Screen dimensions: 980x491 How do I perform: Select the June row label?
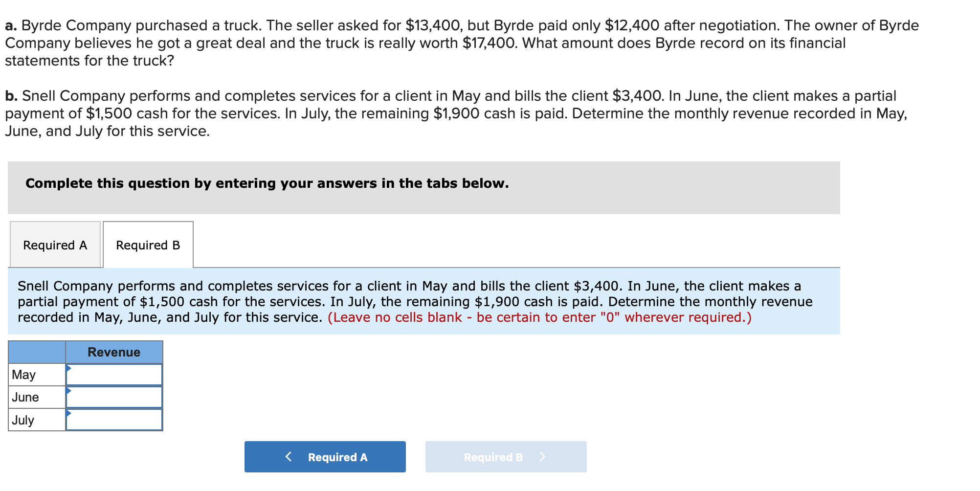point(25,397)
